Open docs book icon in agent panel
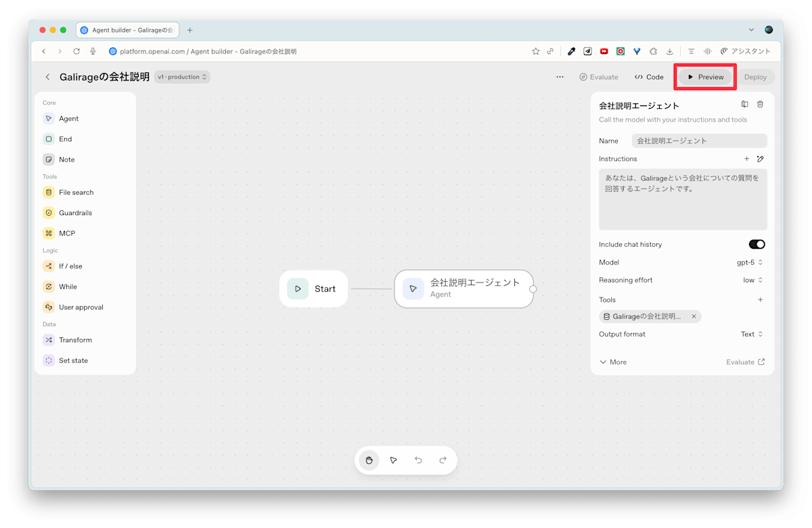This screenshot has height=528, width=812. coord(744,104)
